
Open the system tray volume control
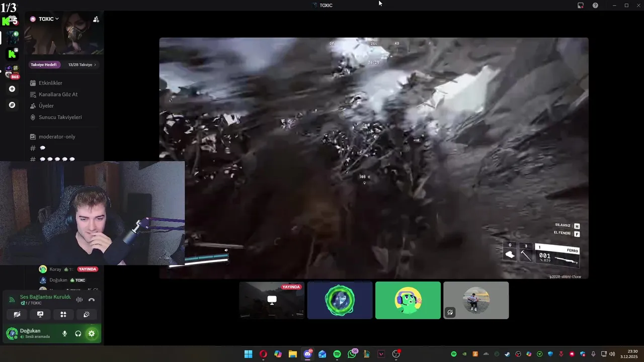click(612, 354)
